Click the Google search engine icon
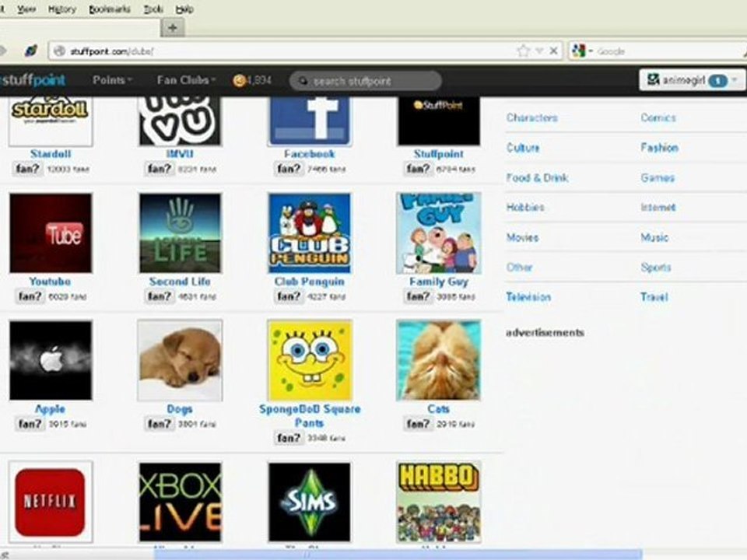Screen dimensions: 747x560 point(578,51)
